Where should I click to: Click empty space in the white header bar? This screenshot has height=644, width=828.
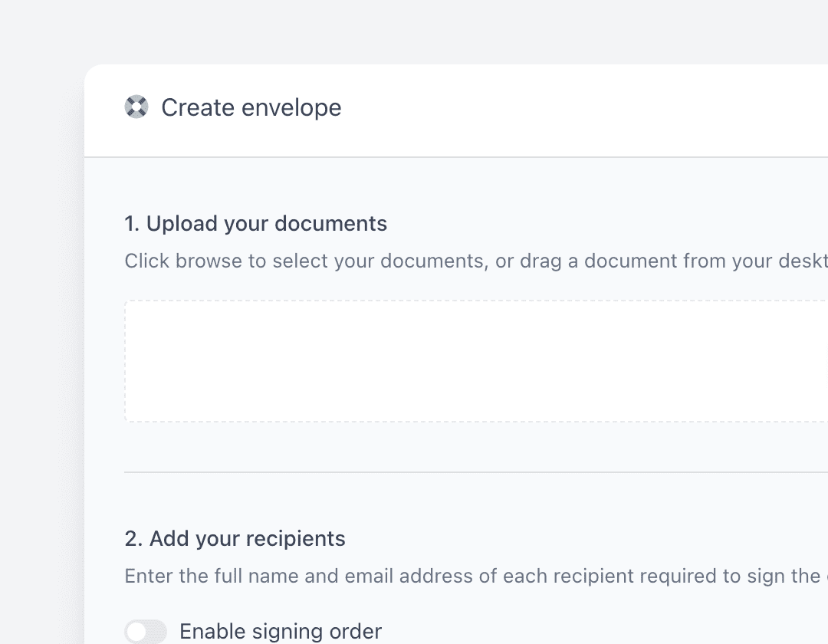tap(583, 109)
